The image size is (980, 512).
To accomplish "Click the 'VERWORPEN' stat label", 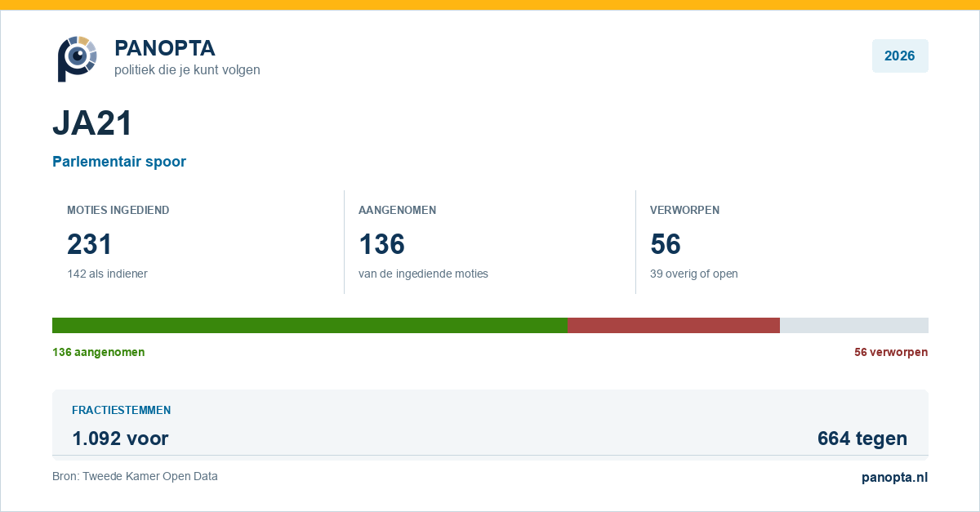I will click(x=684, y=210).
